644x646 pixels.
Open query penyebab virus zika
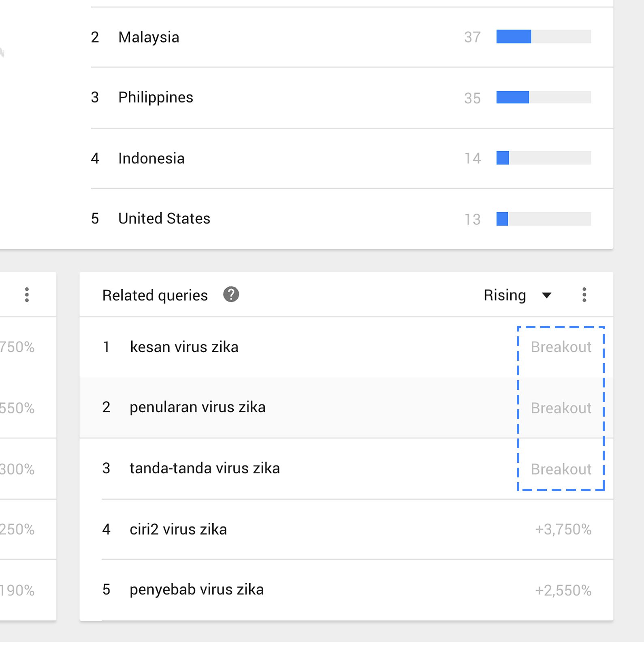pyautogui.click(x=196, y=590)
